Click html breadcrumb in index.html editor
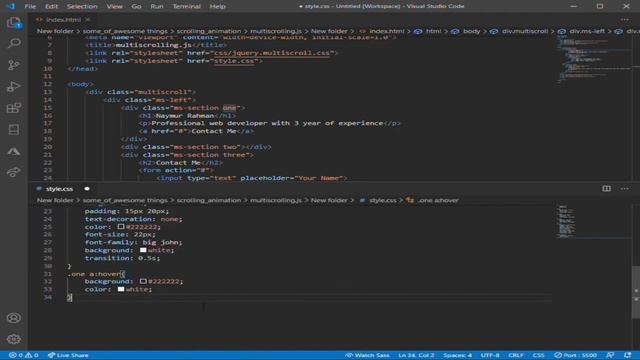The image size is (640, 360). (x=433, y=31)
